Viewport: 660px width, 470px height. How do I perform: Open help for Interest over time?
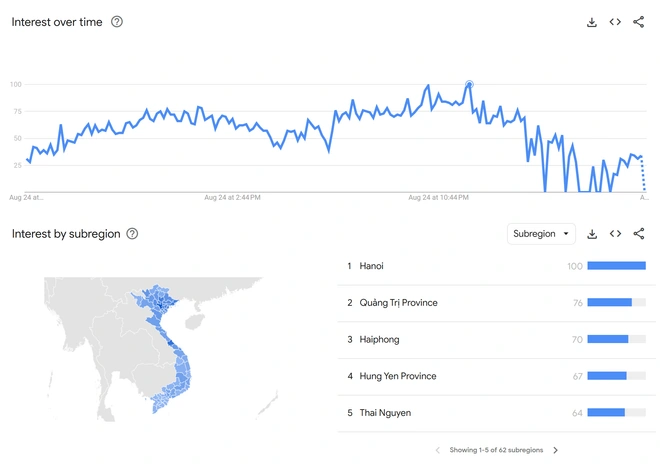[117, 22]
